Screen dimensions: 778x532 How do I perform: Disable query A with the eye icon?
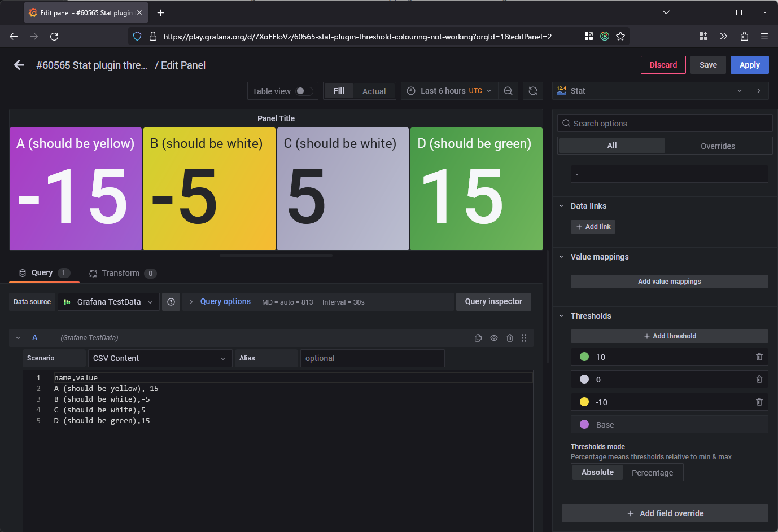[494, 338]
